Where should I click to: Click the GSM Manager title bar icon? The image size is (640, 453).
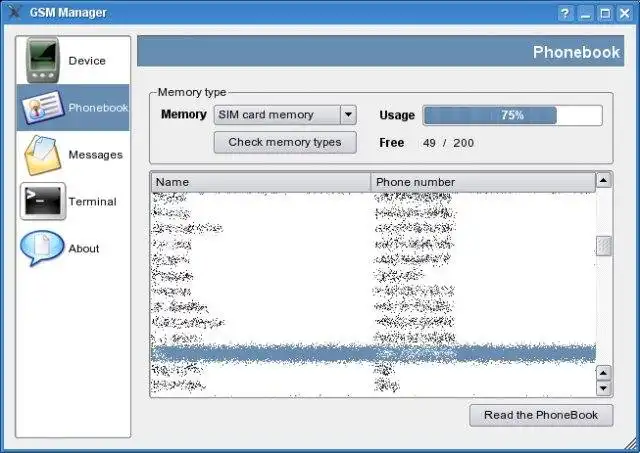(14, 12)
